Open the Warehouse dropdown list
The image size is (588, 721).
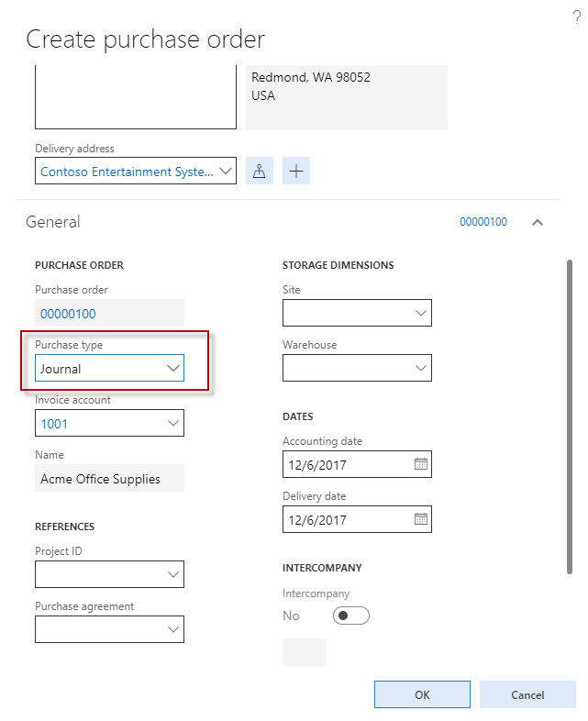(x=421, y=369)
